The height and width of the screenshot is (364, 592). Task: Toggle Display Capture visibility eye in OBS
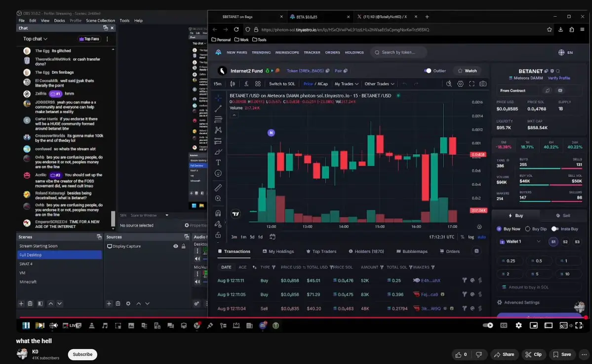tap(176, 246)
